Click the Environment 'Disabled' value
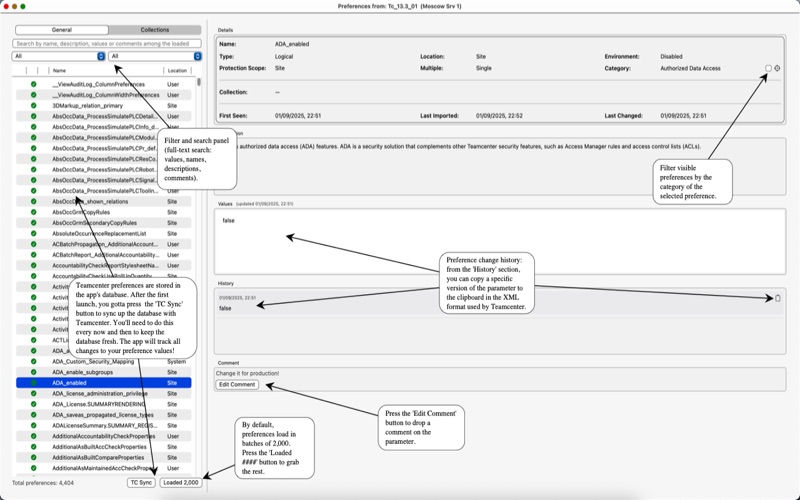Screen dimensions: 800x500 [671, 57]
